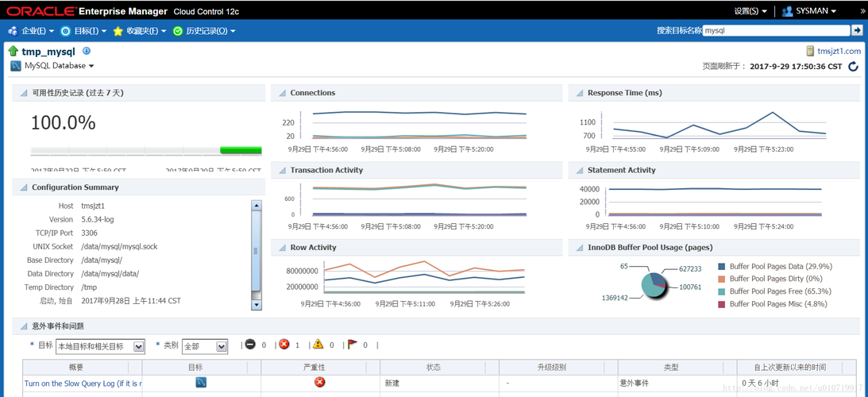Click the green up-arrow status icon
Screen dimensions: 868x397
[x=14, y=52]
